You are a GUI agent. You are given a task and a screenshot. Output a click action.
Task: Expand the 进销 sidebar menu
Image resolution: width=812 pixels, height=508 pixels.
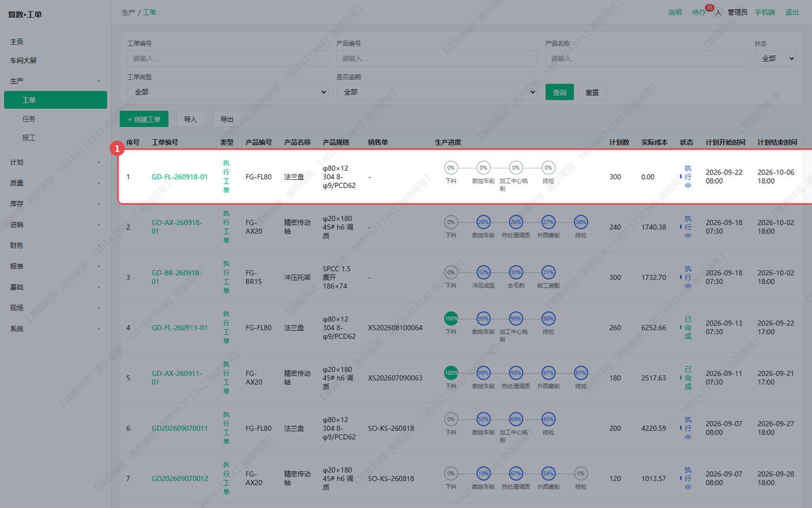tap(55, 225)
